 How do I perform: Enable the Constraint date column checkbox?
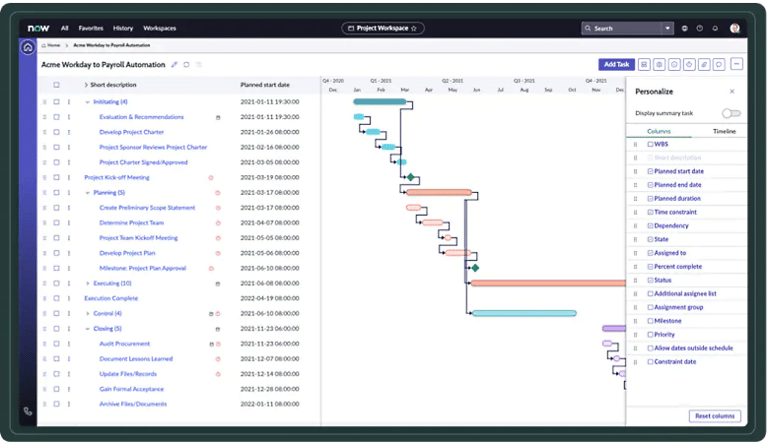coord(650,362)
